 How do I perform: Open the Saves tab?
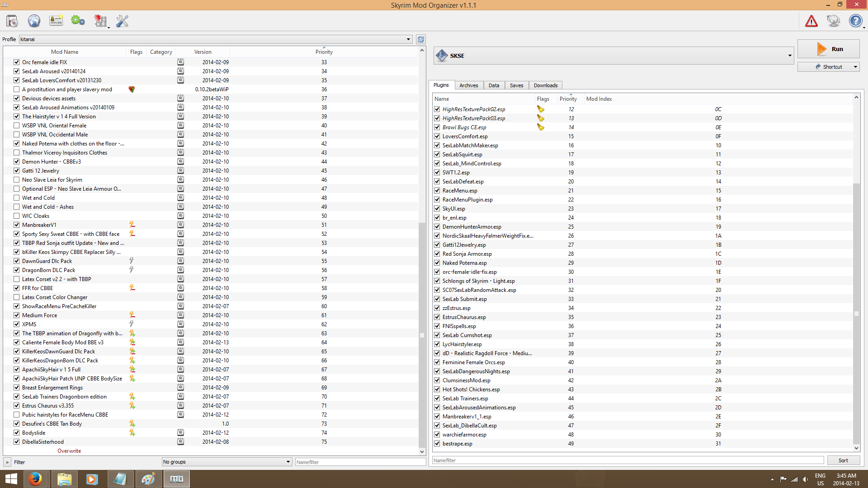[x=516, y=85]
